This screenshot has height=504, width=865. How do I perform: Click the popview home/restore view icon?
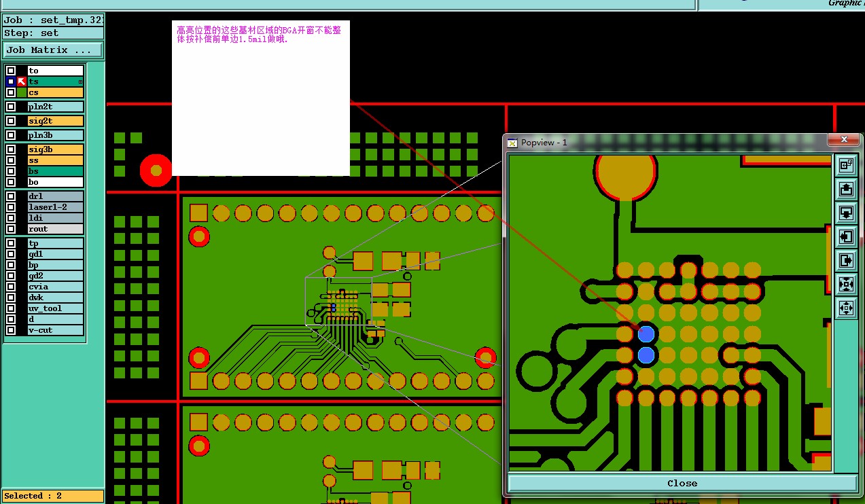tap(846, 165)
